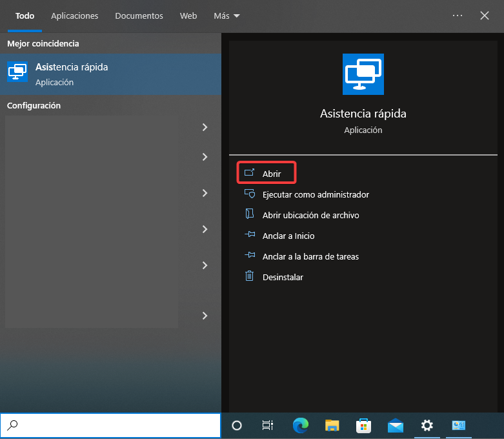Open File Explorer from taskbar
This screenshot has width=504, height=439.
(332, 425)
